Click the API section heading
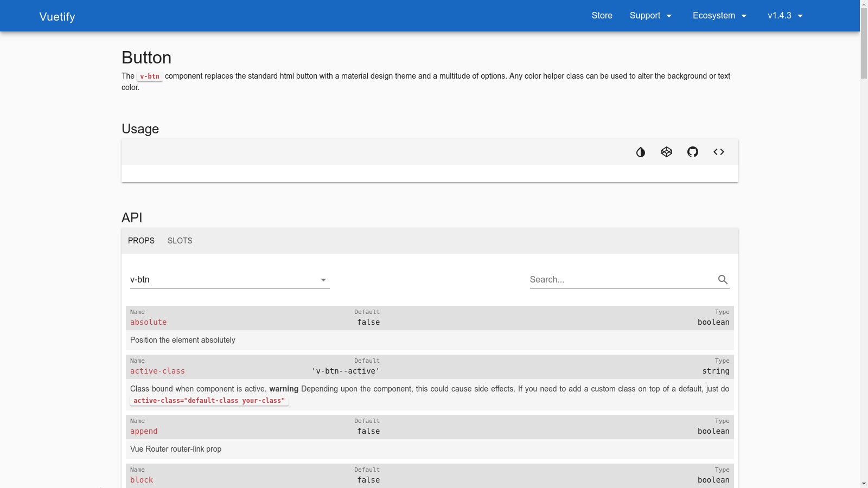Image resolution: width=868 pixels, height=488 pixels. click(x=132, y=218)
